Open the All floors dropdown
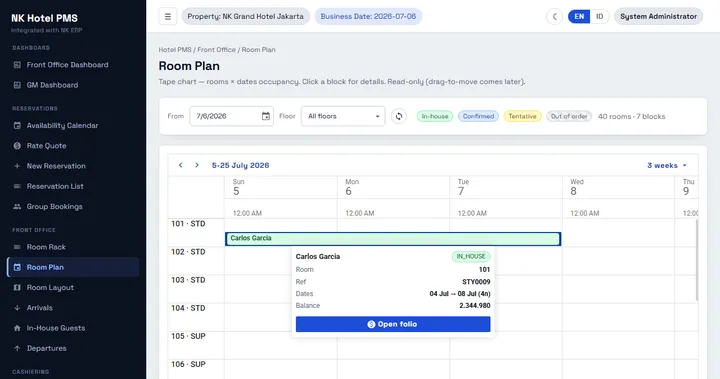 click(343, 116)
